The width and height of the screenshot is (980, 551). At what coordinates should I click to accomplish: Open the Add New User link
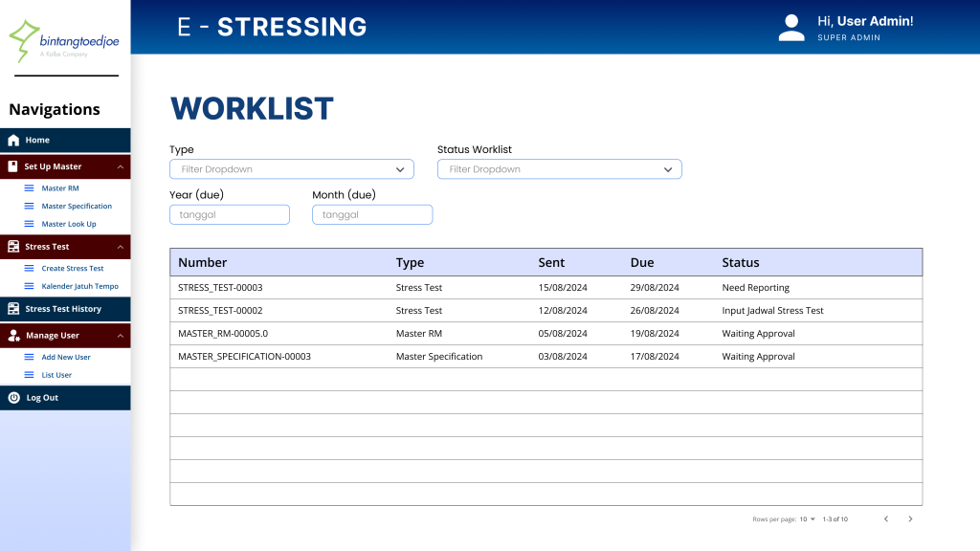coord(66,357)
